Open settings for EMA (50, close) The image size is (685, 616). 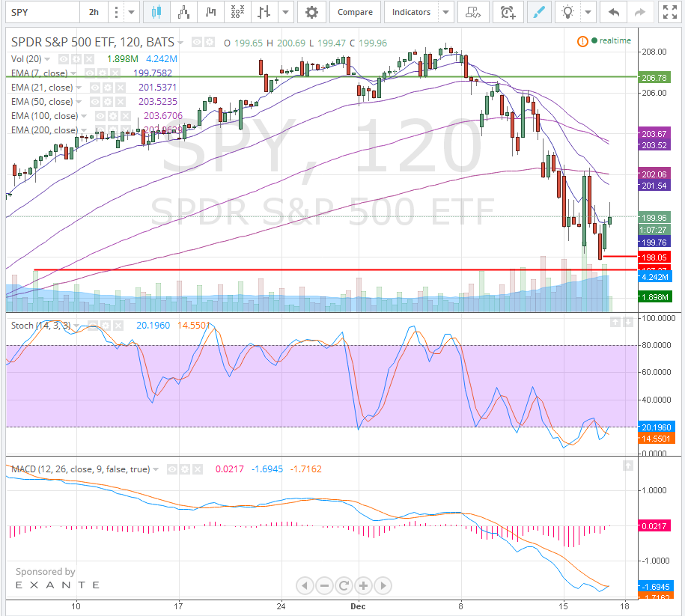tap(108, 102)
